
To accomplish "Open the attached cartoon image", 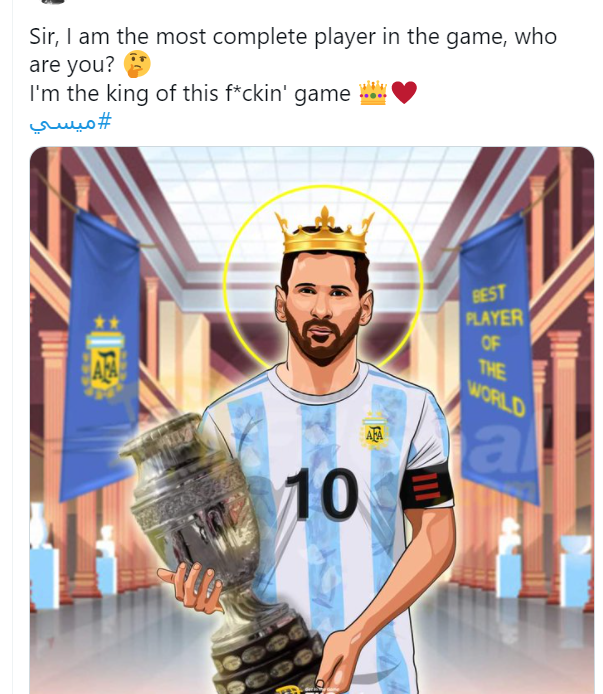I will (x=312, y=420).
